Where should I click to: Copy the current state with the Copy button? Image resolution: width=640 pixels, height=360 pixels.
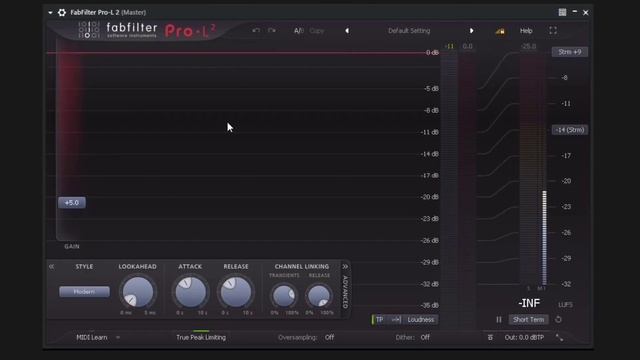coord(317,31)
